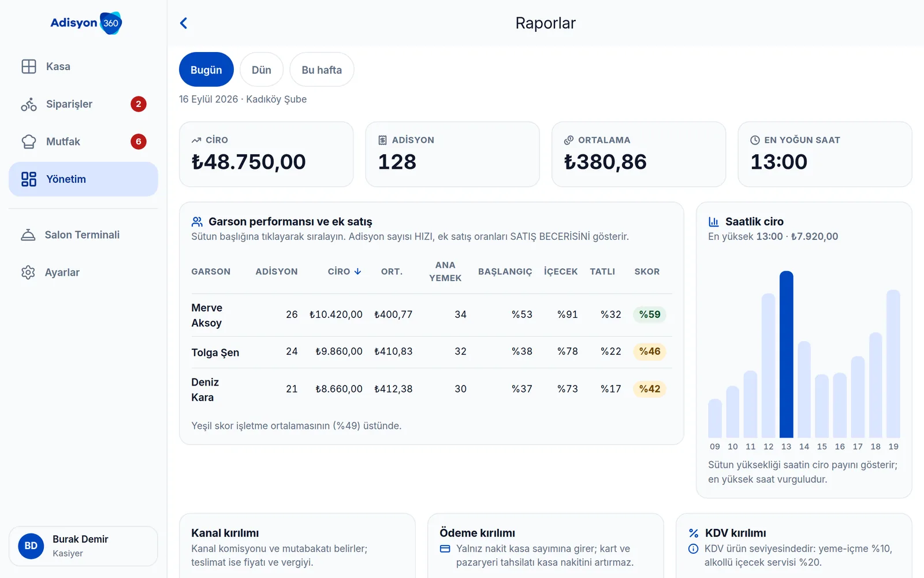The image size is (924, 578).
Task: Open Burak Demir's profile card
Action: (83, 546)
